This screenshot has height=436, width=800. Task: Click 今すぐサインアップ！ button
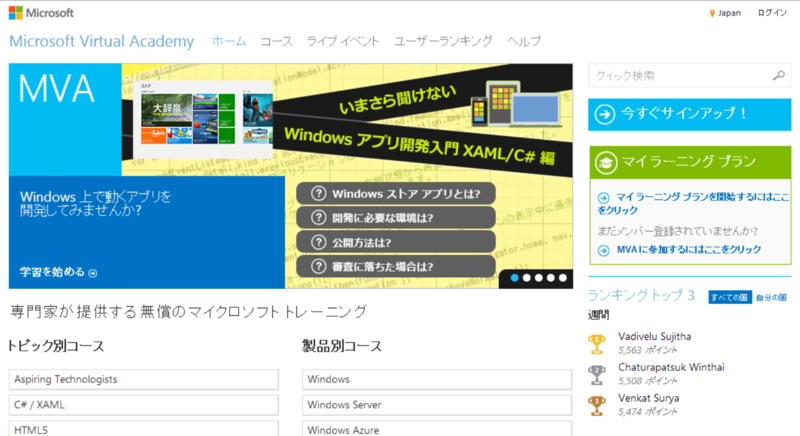(x=689, y=115)
